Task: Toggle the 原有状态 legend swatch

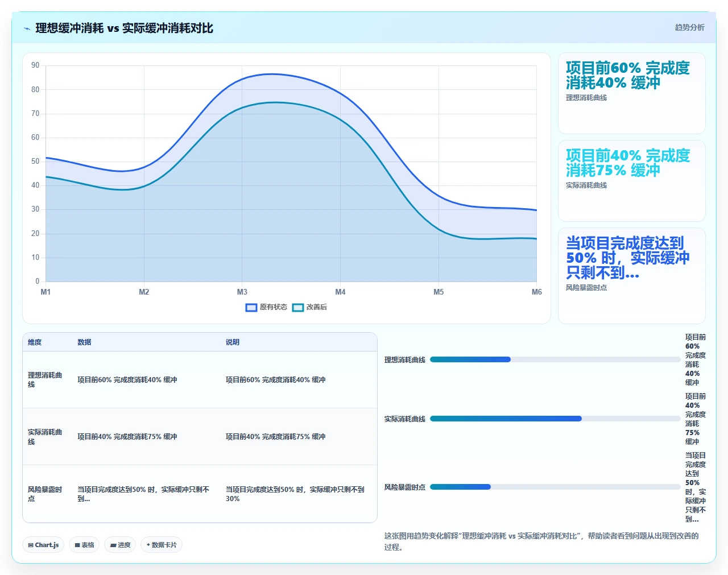Action: point(251,308)
